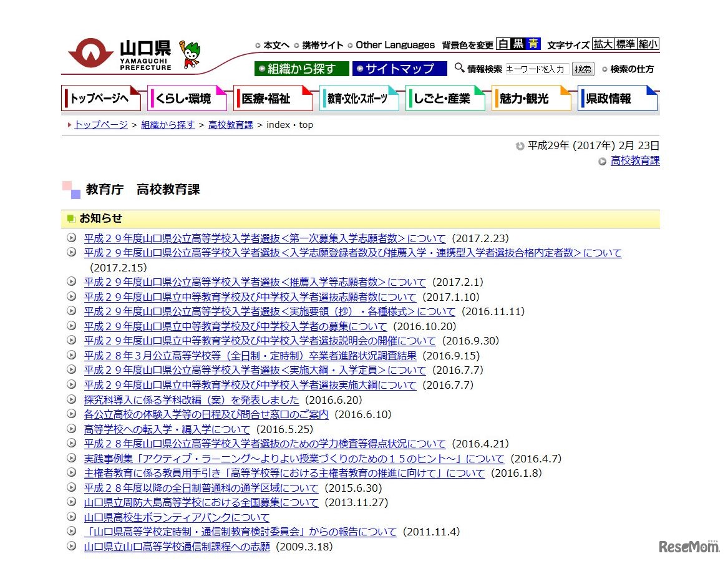The height and width of the screenshot is (561, 728).
Task: Open 入学者の募集について (2016.10.20) link
Action: point(235,326)
